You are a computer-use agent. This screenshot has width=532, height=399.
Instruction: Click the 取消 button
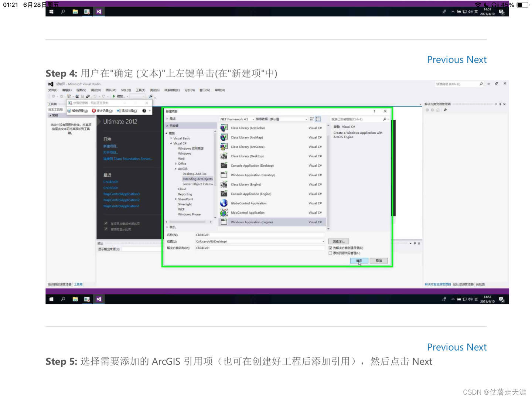(379, 261)
